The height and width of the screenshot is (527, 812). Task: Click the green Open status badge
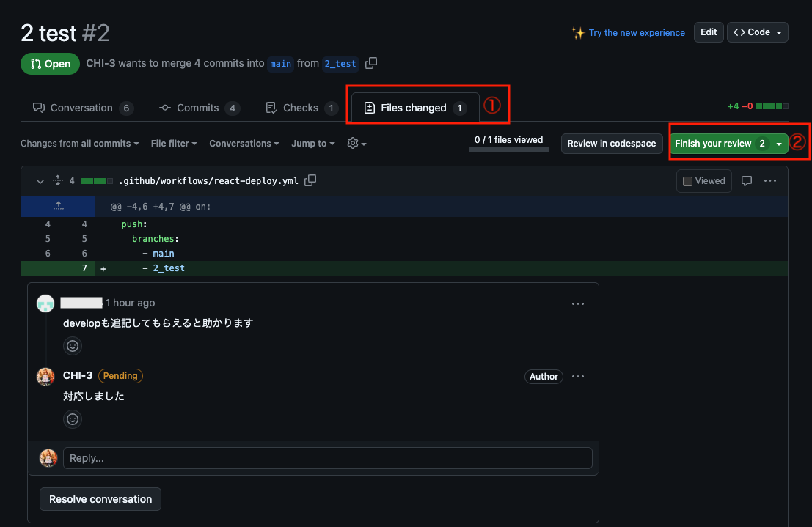50,64
